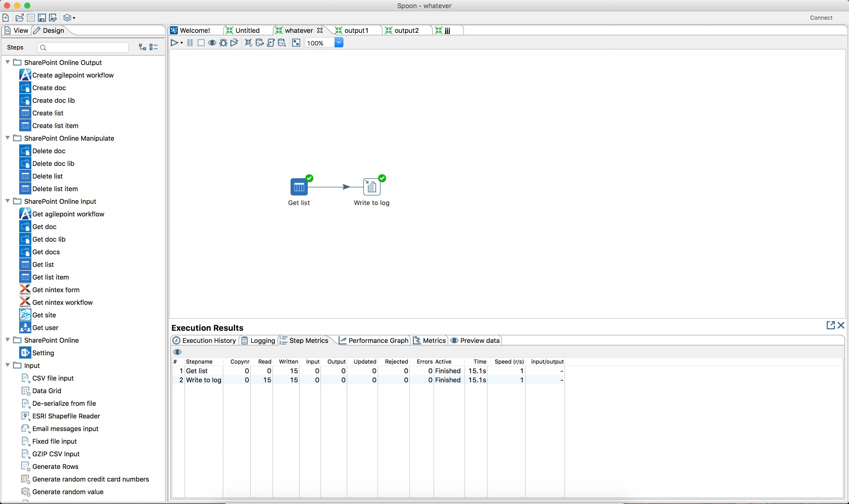Switch to the Design tab

(49, 31)
